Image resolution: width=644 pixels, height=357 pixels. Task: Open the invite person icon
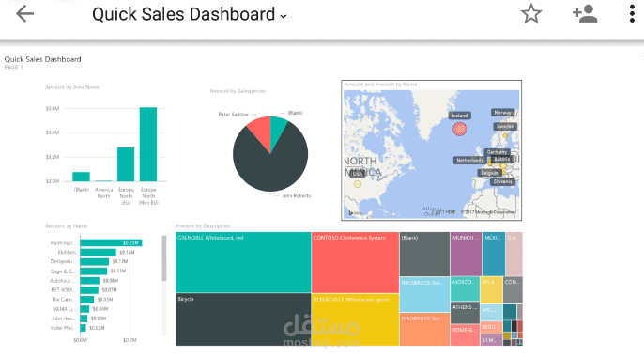click(585, 13)
